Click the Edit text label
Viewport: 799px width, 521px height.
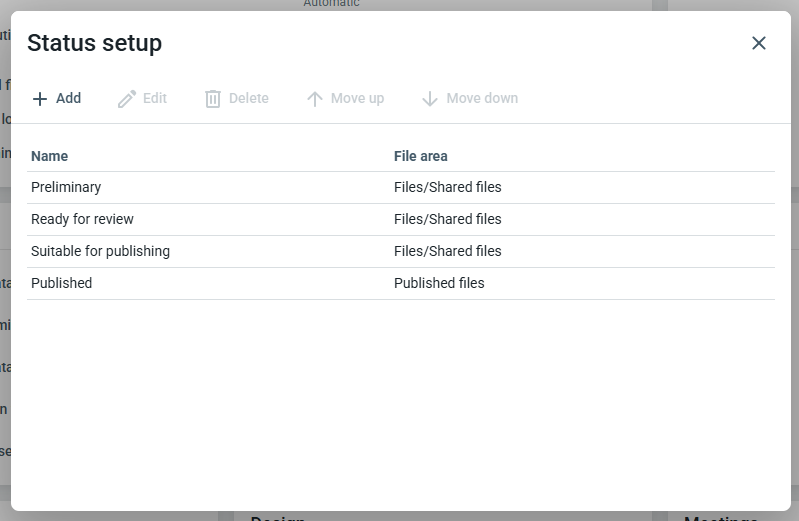click(155, 99)
